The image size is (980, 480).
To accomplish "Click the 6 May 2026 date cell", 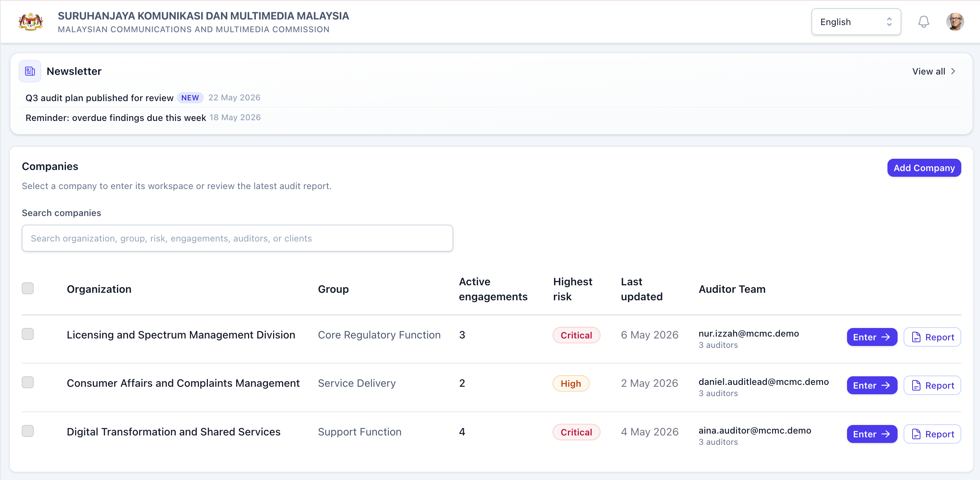I will [650, 335].
